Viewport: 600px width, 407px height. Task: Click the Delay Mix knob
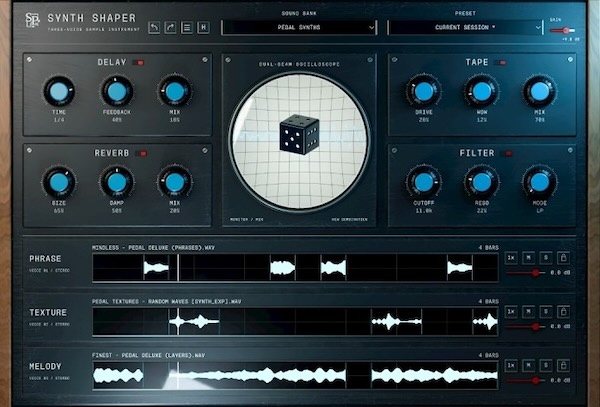click(175, 91)
